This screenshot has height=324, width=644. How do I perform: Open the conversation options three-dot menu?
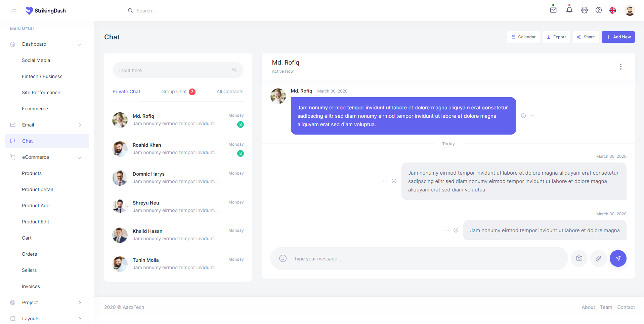621,67
